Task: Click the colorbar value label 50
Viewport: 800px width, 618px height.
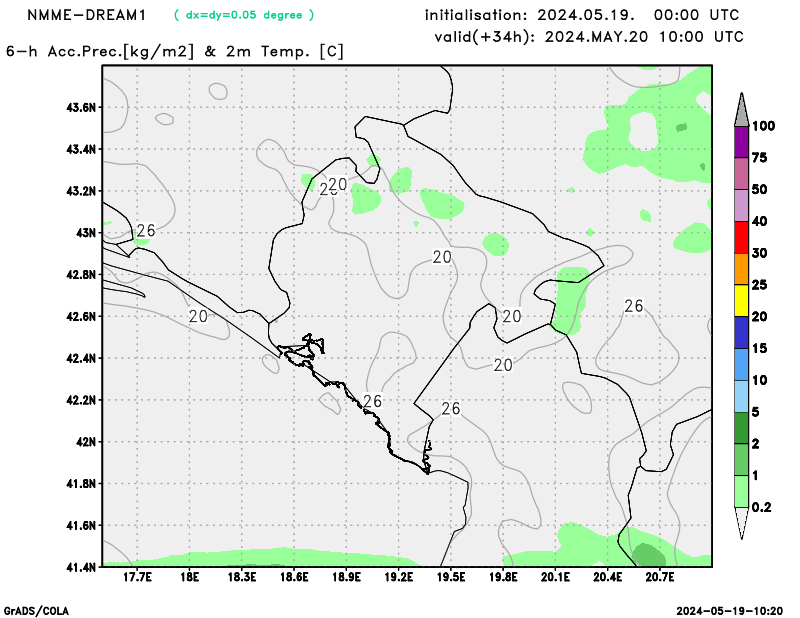Action: [760, 189]
